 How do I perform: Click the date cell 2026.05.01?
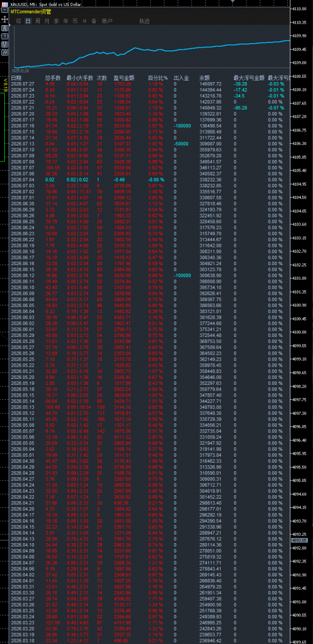(23, 455)
